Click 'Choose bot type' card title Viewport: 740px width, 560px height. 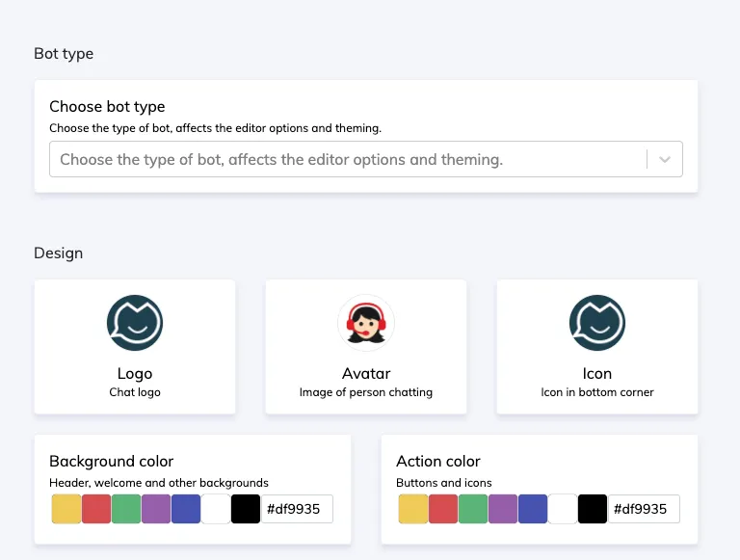coord(107,107)
